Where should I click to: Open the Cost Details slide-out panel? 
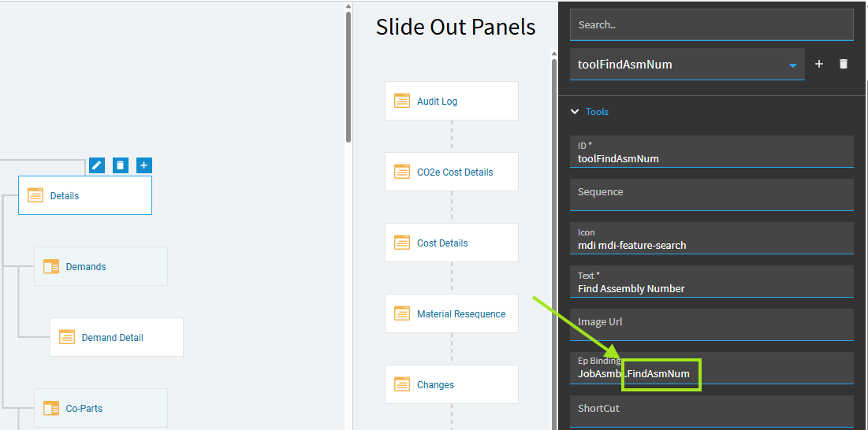442,243
